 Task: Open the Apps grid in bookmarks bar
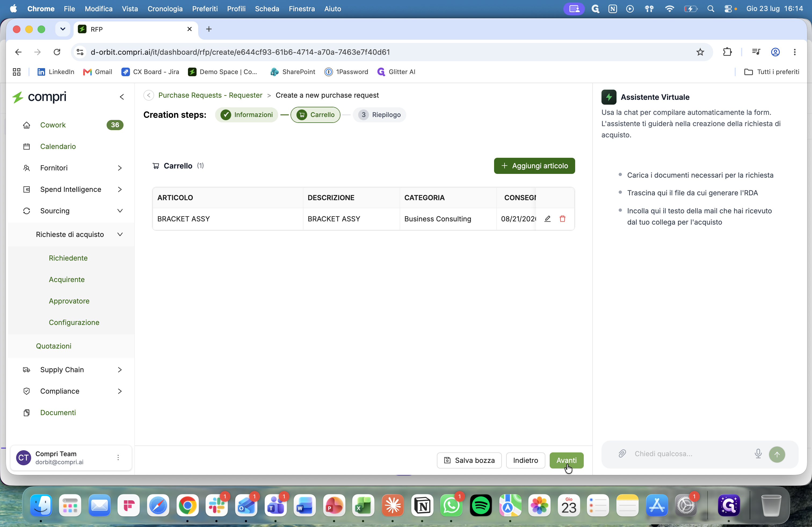click(x=16, y=72)
